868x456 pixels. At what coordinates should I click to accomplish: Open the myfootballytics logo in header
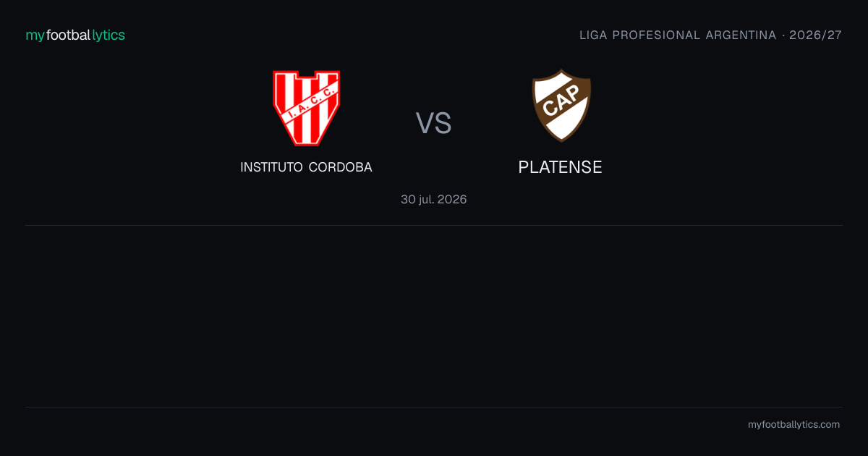point(75,35)
